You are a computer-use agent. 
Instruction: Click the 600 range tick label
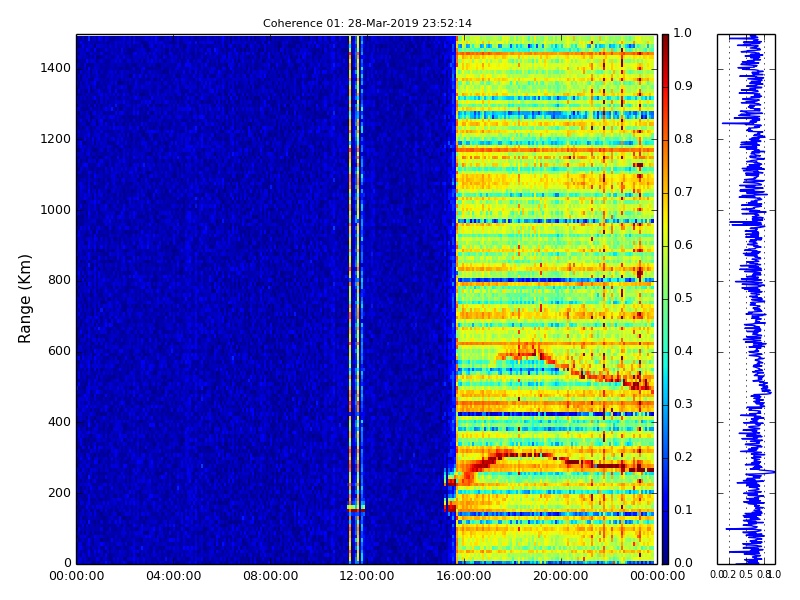[x=60, y=351]
